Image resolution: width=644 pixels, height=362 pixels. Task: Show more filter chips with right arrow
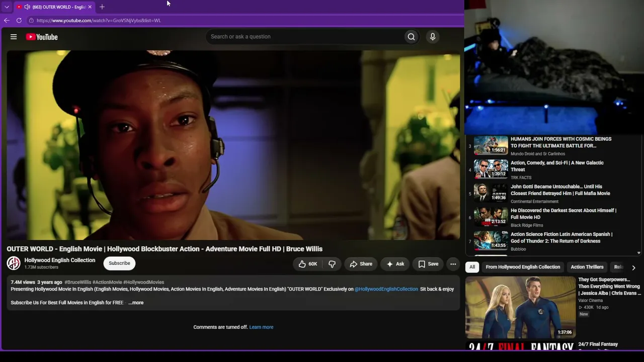point(633,267)
